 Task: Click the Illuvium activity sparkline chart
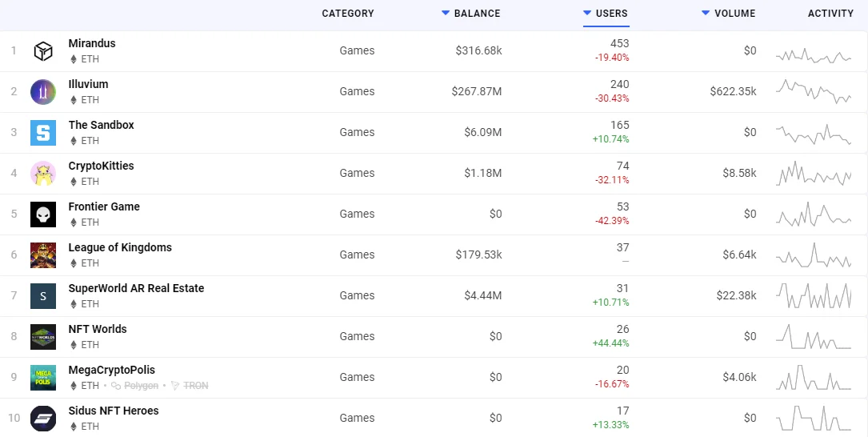pos(813,91)
